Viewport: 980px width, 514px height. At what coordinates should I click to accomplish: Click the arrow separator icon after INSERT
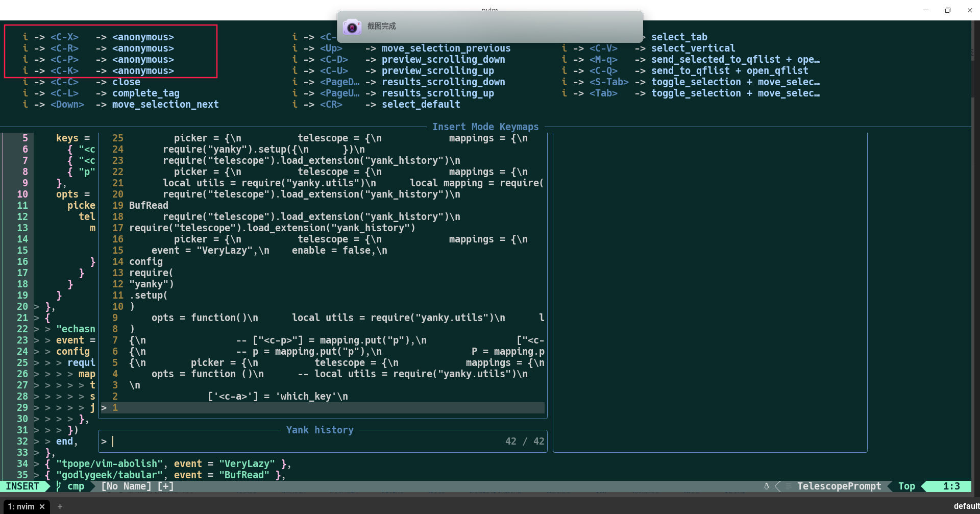click(46, 486)
